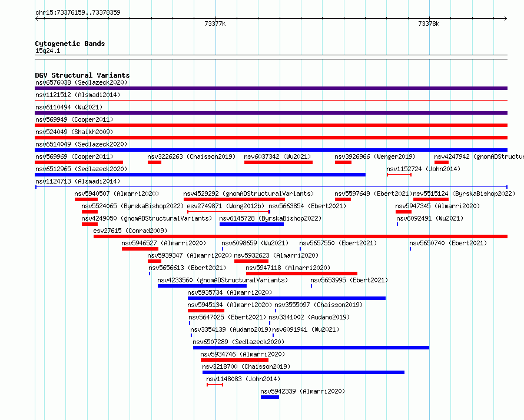
Task: Open nsv5650740 (Ebert2021) variant
Action: [x=448, y=243]
